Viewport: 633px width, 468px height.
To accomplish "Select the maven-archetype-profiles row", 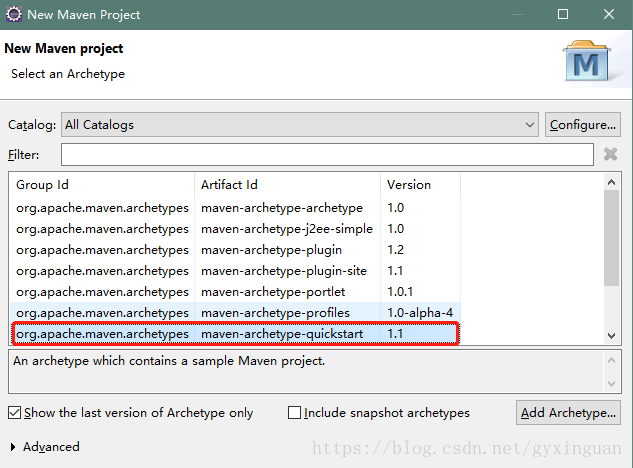I will (x=235, y=313).
